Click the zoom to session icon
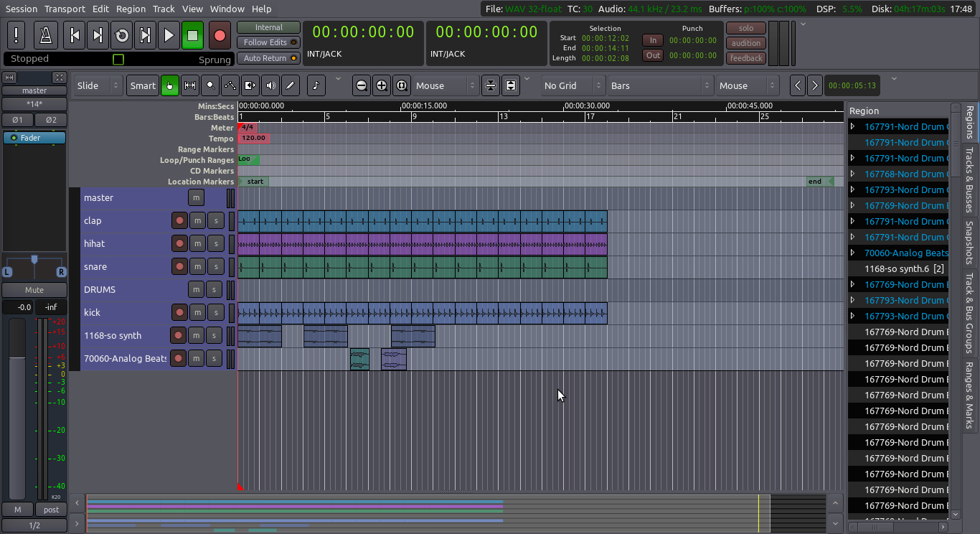 coord(402,85)
